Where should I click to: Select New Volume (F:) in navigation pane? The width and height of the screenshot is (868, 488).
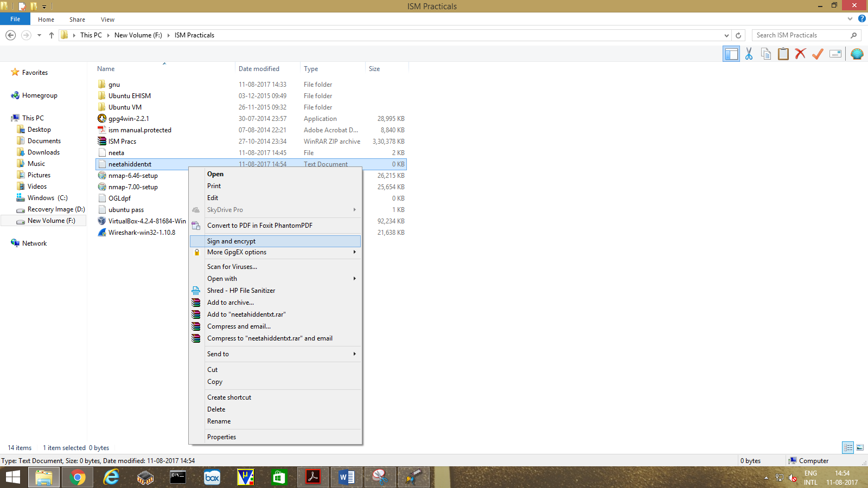pyautogui.click(x=51, y=221)
